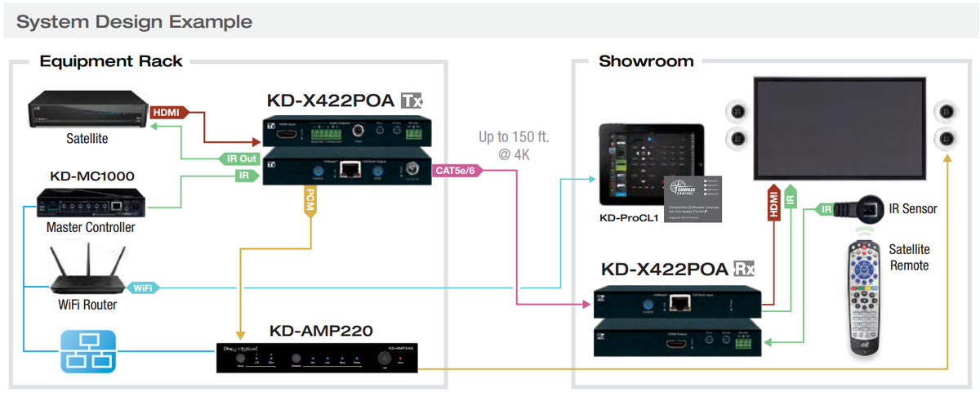This screenshot has height=397, width=980.
Task: Select the KD-AMP220 amplifier unit
Action: [x=318, y=357]
